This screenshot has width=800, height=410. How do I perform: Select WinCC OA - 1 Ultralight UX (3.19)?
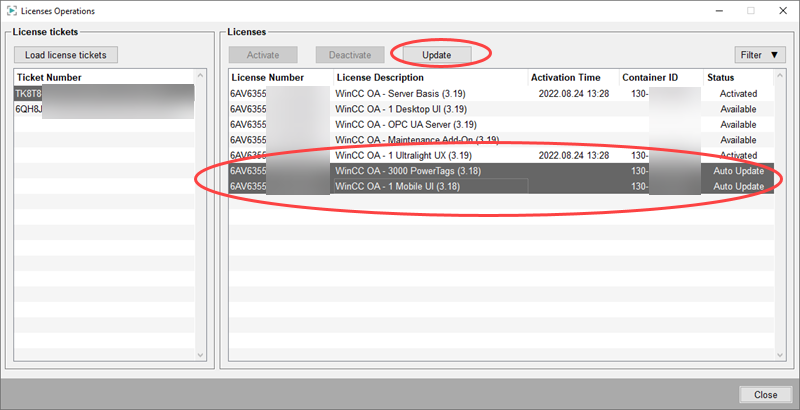pos(502,155)
